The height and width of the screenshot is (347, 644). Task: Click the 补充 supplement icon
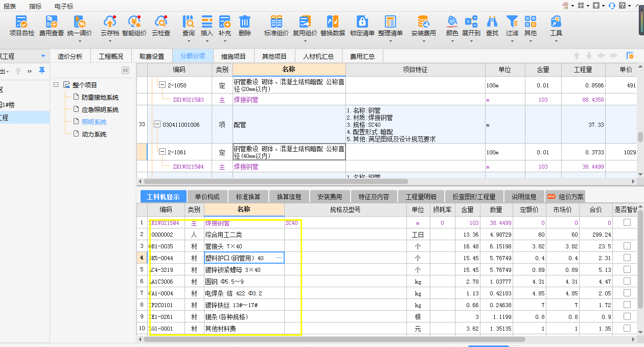click(225, 22)
